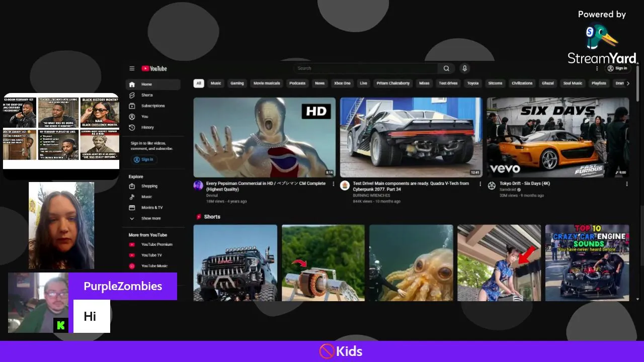Click the StreamYard duck logo
This screenshot has height=362, width=644.
602,38
